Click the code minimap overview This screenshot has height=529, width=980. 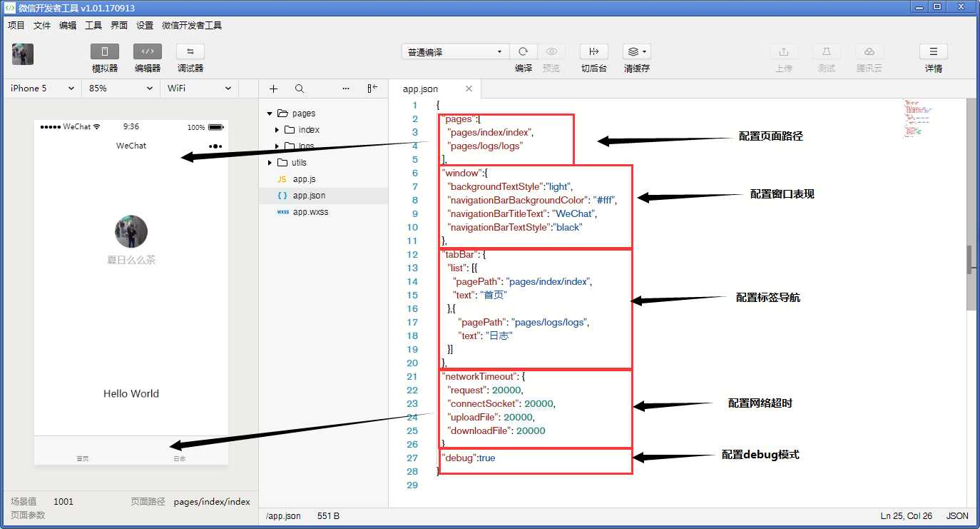point(919,119)
